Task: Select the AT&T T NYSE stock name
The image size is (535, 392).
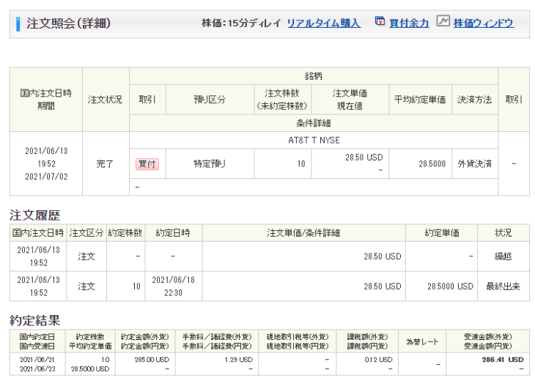Action: pyautogui.click(x=314, y=140)
